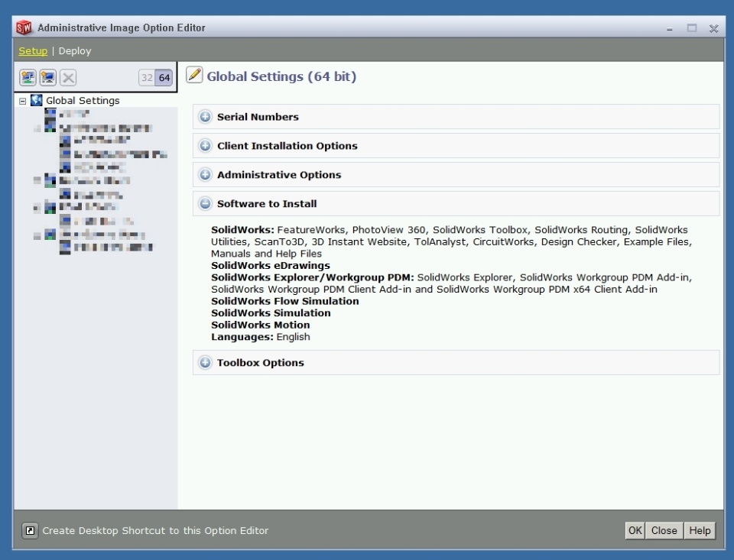Screen dimensions: 734x560
Task: Open Help from the bottom bar
Action: click(x=700, y=530)
